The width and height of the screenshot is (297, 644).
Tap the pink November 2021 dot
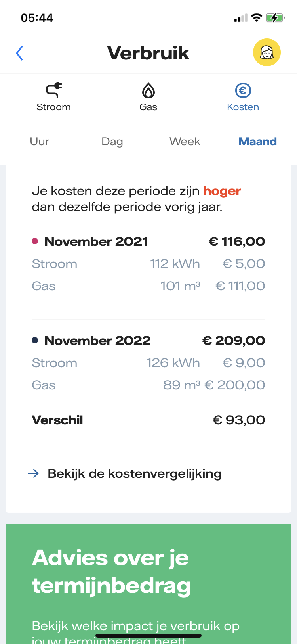[35, 241]
